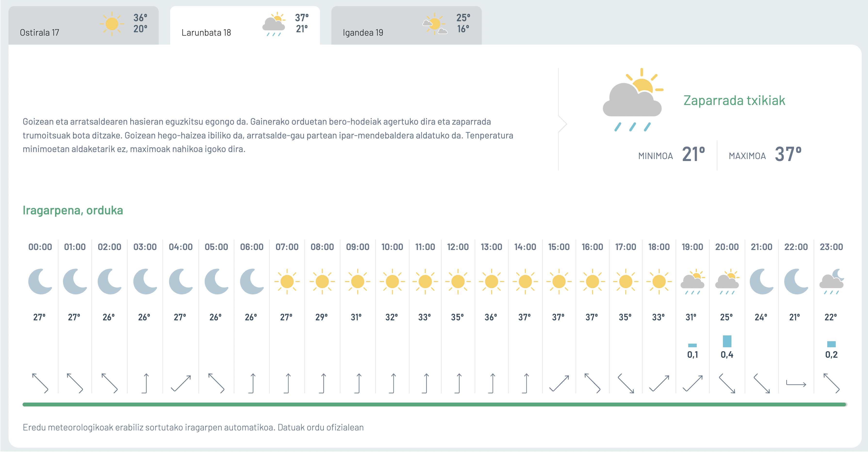Click the wind arrow at 15:00
Screen dimensions: 868x453
click(559, 383)
